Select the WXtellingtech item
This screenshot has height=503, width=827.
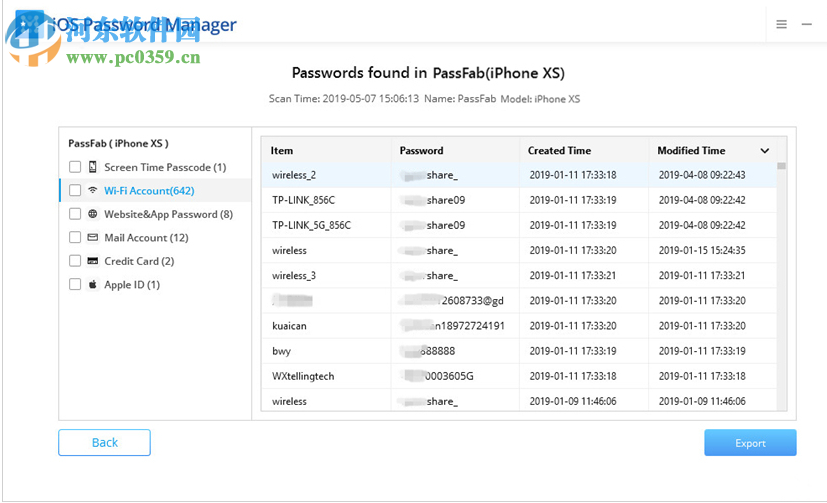tap(303, 376)
